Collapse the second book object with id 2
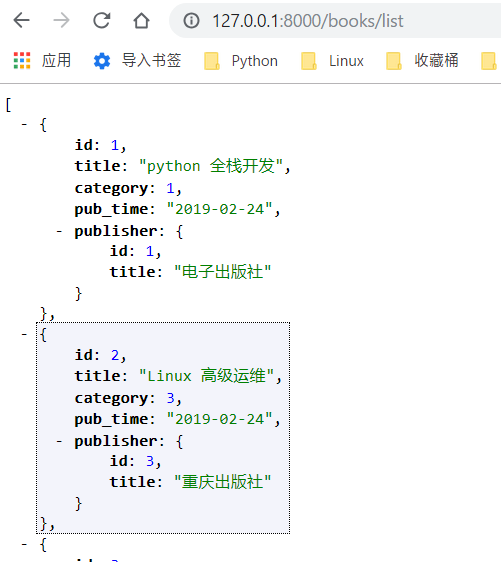This screenshot has height=562, width=501. pos(24,334)
